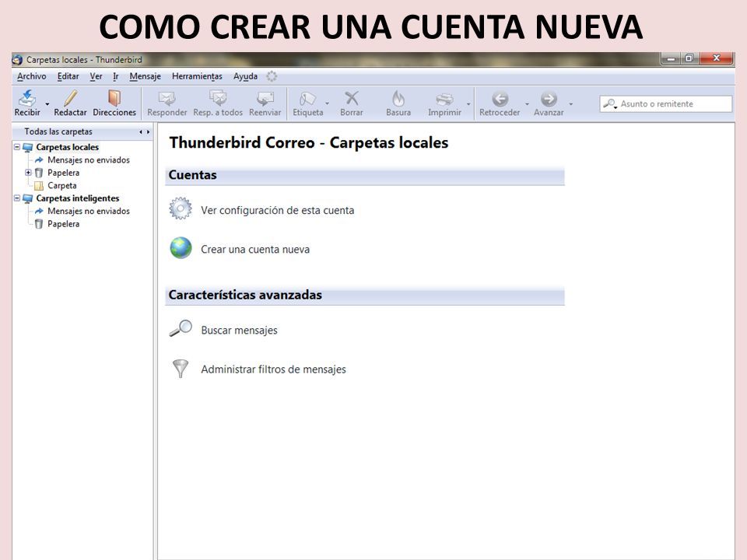The width and height of the screenshot is (747, 560).
Task: Open the Ayuda menu
Action: [245, 76]
